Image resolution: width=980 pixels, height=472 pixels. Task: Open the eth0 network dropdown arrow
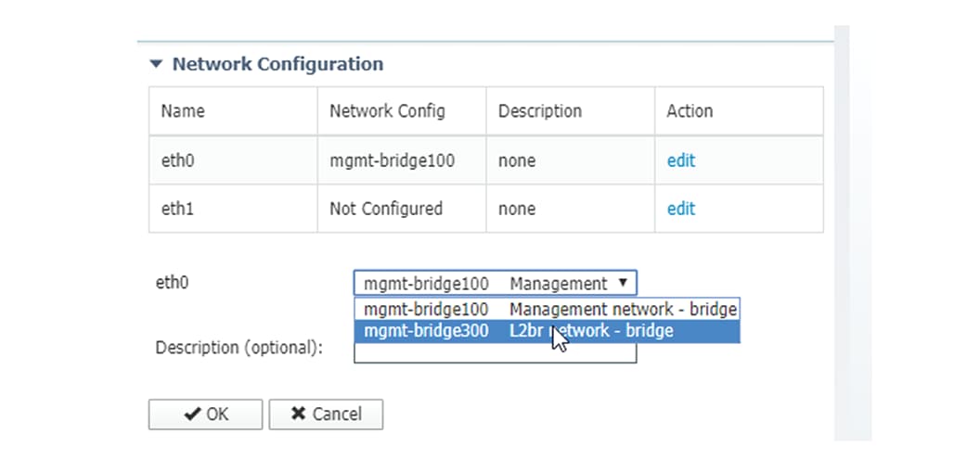pyautogui.click(x=623, y=283)
